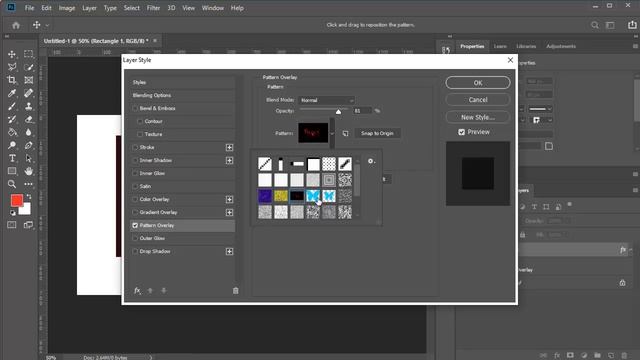
Task: Click the pattern picker dropdown arrow
Action: 332,133
